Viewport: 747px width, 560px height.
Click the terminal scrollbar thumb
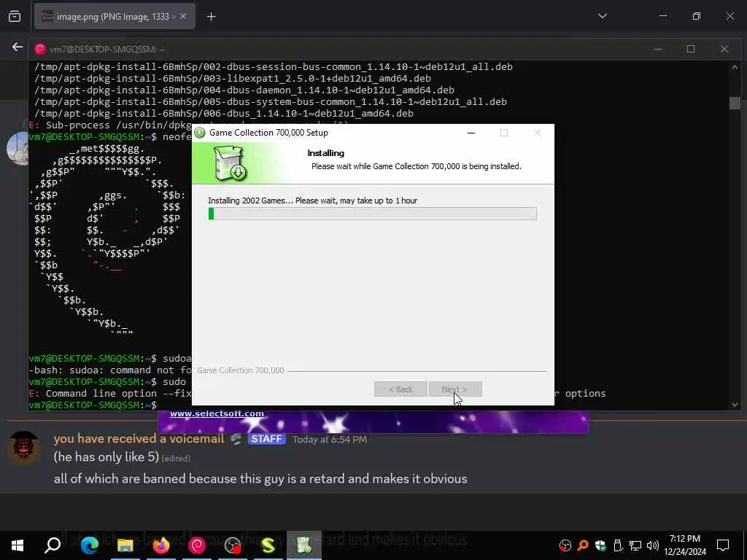[x=735, y=103]
